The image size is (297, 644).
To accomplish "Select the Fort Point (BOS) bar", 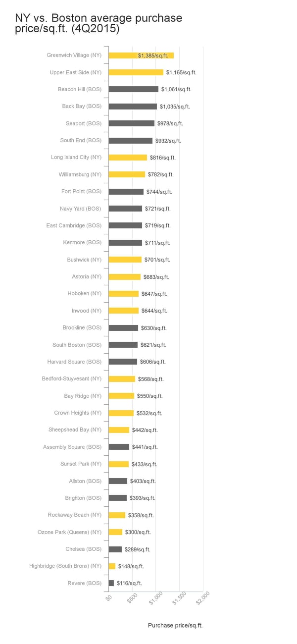I will point(126,192).
